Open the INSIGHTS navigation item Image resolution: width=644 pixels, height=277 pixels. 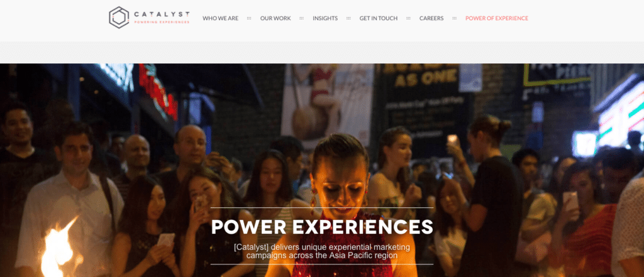pos(325,18)
